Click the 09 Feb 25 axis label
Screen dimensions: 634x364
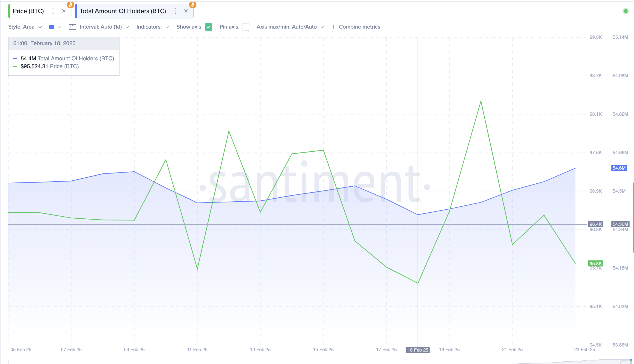click(x=134, y=349)
